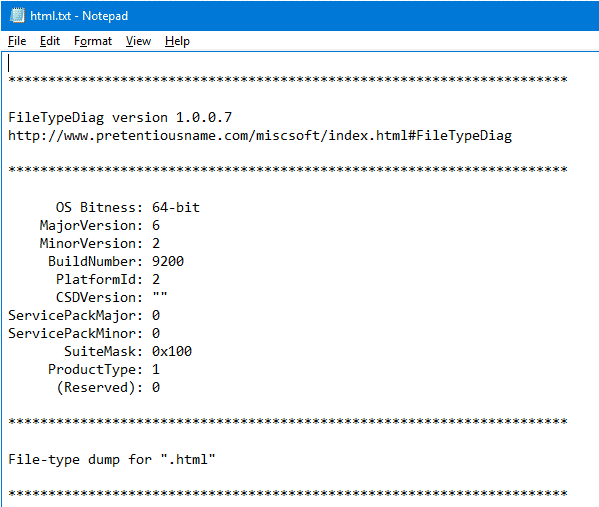This screenshot has height=507, width=599.
Task: Place cursor at BuildNumber value 9200
Action: pyautogui.click(x=168, y=261)
